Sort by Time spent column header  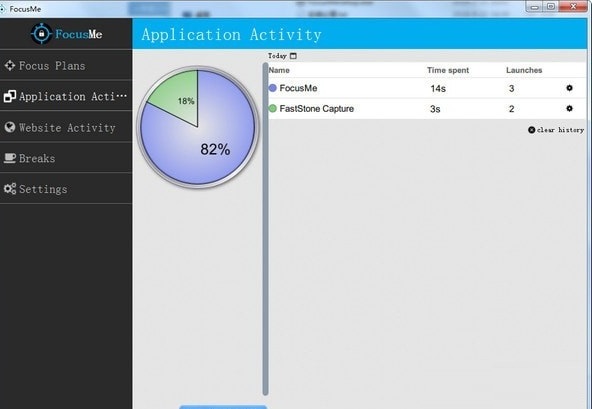point(448,70)
